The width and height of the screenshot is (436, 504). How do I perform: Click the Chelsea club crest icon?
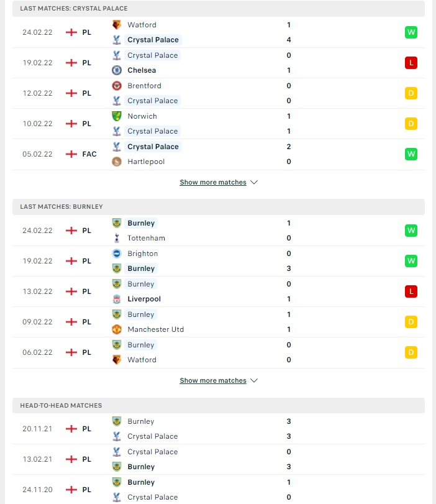pyautogui.click(x=117, y=70)
